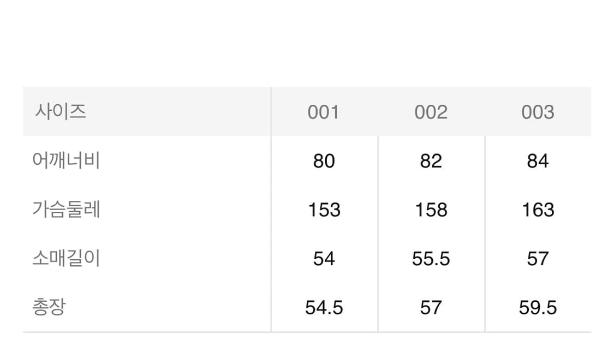
Task: Click 총장 value 57 for size 002
Action: click(431, 308)
